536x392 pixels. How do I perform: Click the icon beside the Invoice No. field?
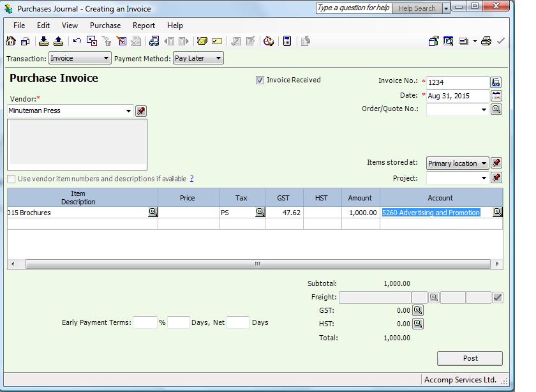496,82
